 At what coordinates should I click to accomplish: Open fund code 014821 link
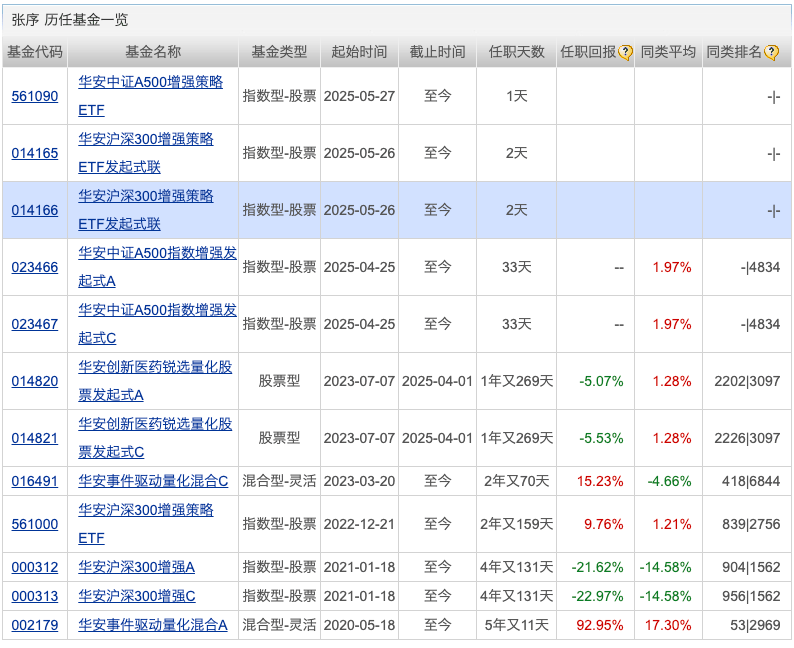pyautogui.click(x=35, y=438)
